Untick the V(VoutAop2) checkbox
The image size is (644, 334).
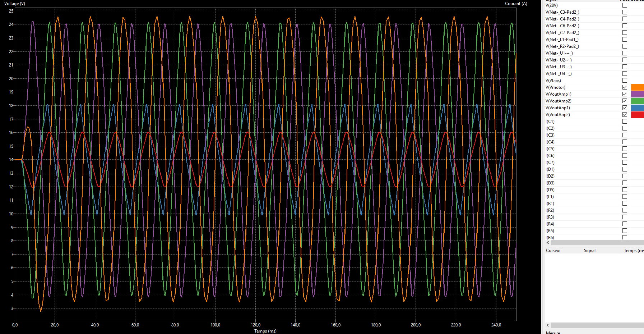coord(625,115)
